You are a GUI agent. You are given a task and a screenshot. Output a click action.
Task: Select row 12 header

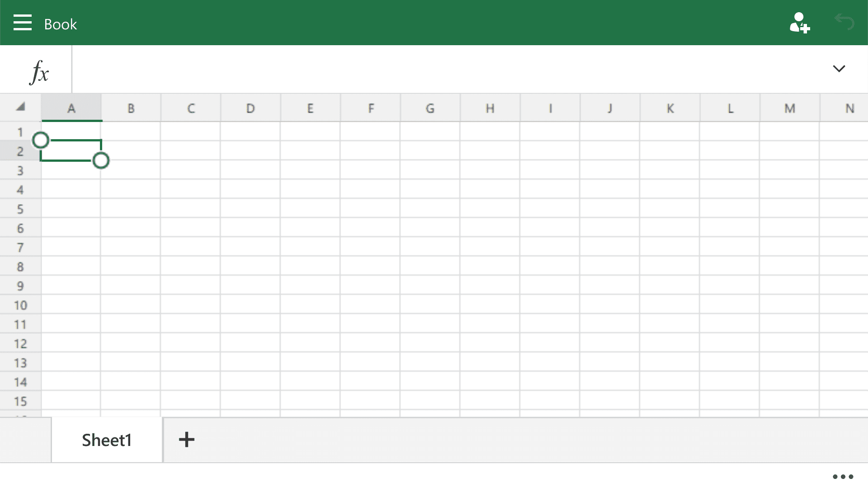click(x=20, y=343)
